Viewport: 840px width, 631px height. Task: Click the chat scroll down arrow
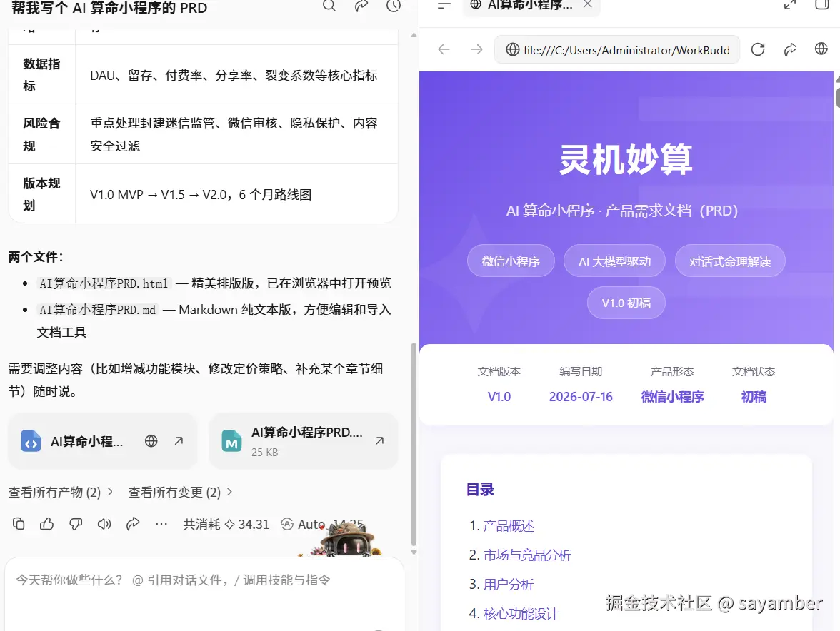414,552
